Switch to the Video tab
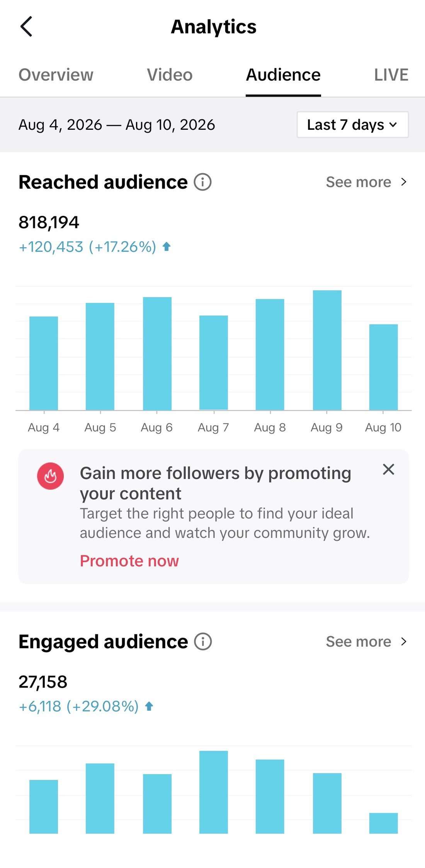Viewport: 425px width, 868px height. (170, 75)
